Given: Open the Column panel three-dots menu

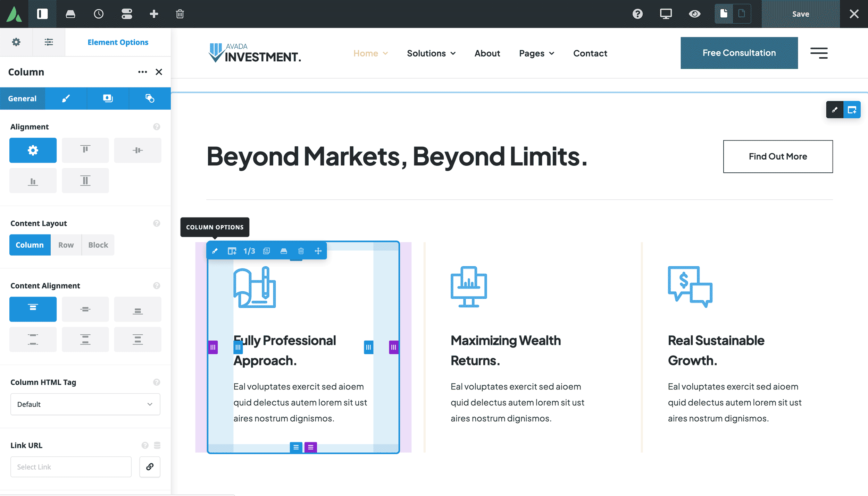Looking at the screenshot, I should pyautogui.click(x=142, y=72).
